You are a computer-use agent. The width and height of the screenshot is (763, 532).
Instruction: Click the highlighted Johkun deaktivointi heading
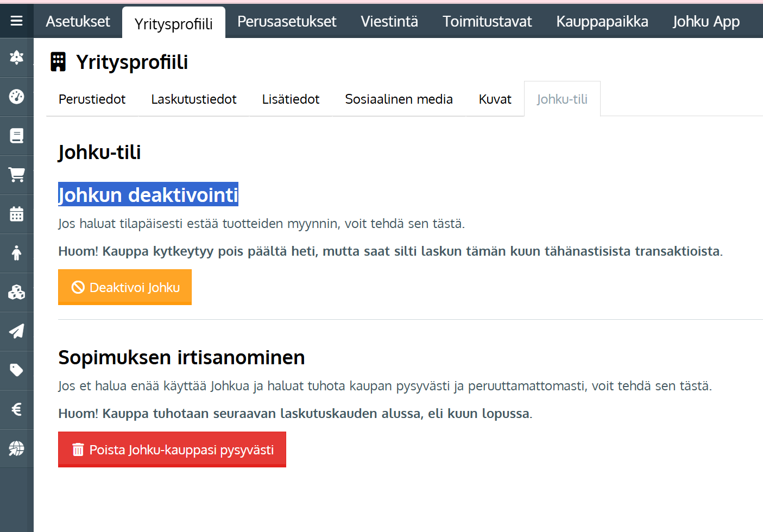(x=148, y=195)
